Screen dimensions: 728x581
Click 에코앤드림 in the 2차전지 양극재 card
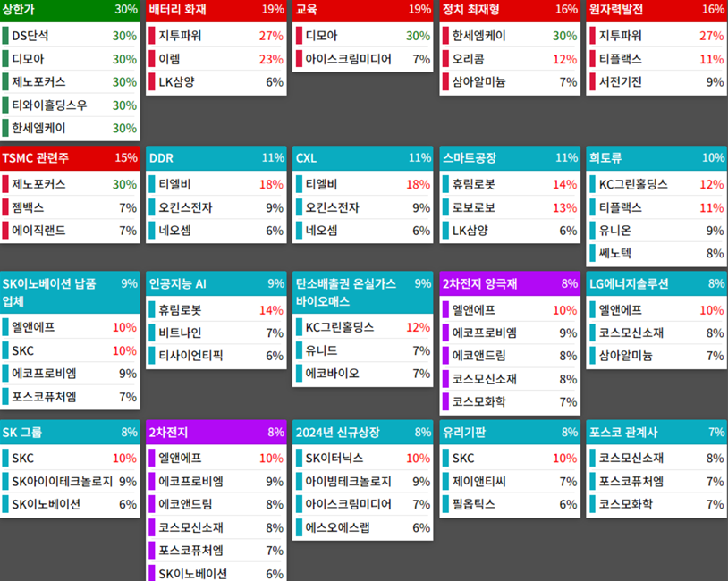(x=510, y=356)
